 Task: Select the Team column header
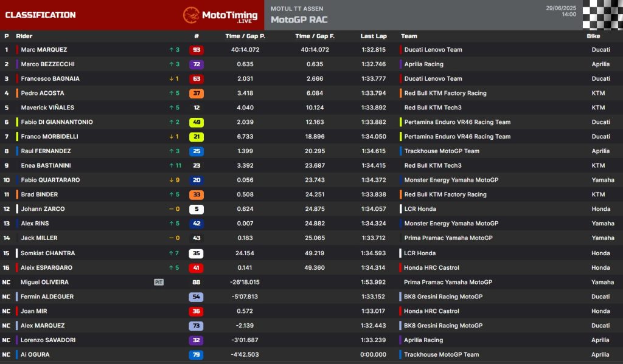click(409, 36)
